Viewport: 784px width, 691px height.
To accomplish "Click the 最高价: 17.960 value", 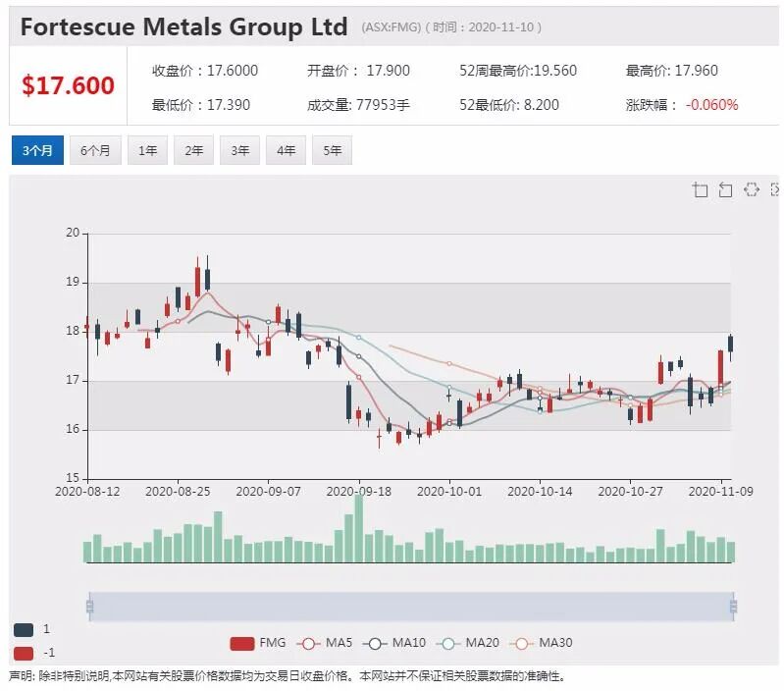I will [x=671, y=71].
